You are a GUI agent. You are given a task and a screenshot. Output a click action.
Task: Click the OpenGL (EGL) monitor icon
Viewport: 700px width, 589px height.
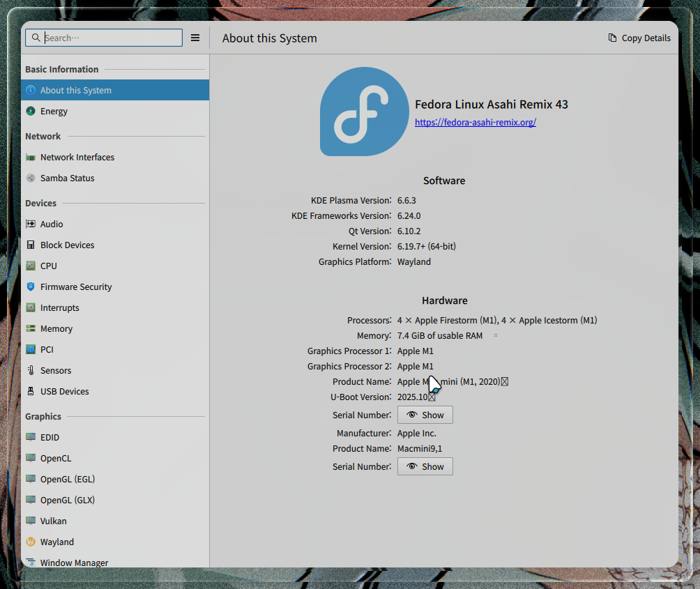click(x=31, y=480)
